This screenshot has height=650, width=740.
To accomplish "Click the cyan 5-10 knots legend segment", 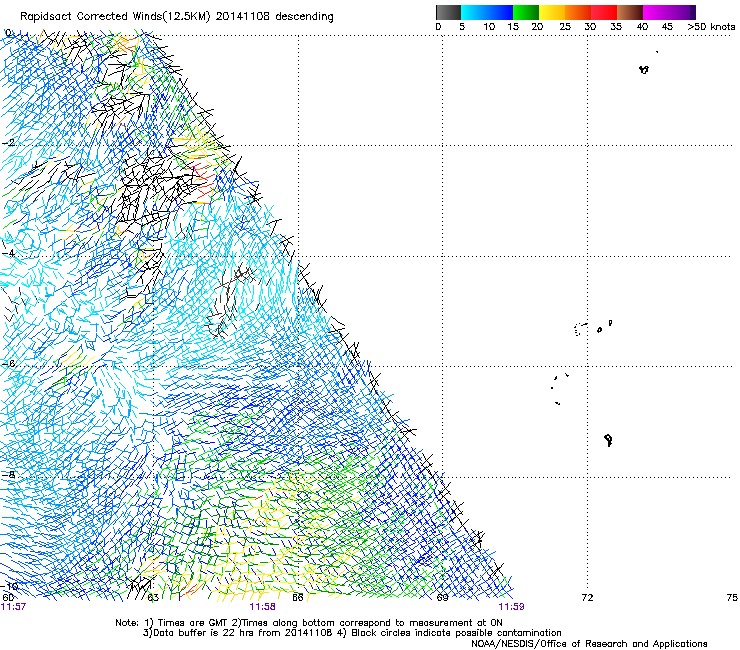I will click(x=474, y=12).
